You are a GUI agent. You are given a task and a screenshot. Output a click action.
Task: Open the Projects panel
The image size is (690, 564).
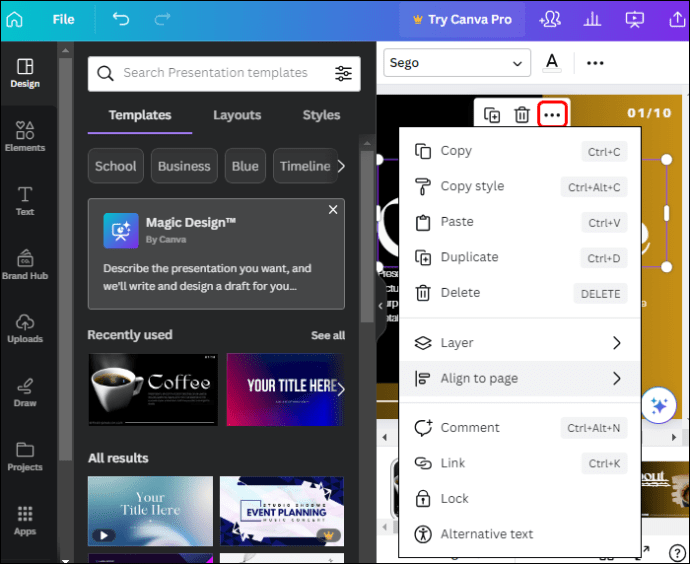[25, 457]
